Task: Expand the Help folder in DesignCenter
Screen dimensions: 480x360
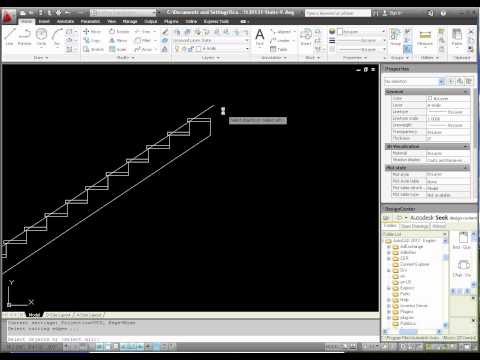Action: point(389,300)
